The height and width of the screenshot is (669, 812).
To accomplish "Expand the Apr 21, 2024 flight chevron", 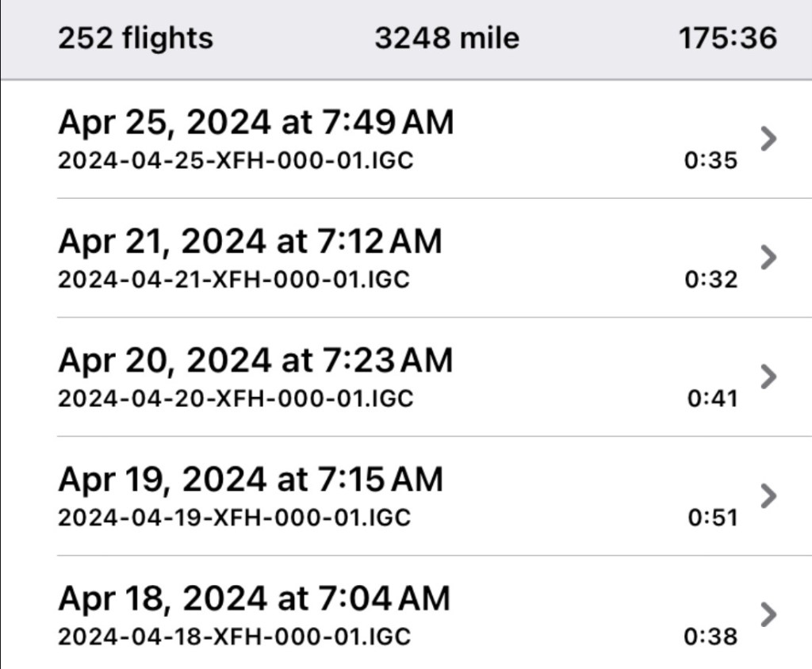I will coord(768,258).
